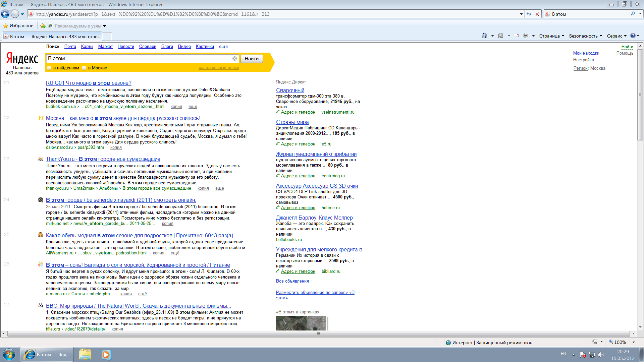Screen dimensions: 644x362
Task: Click the RSS feeds icon
Action: [x=501, y=36]
